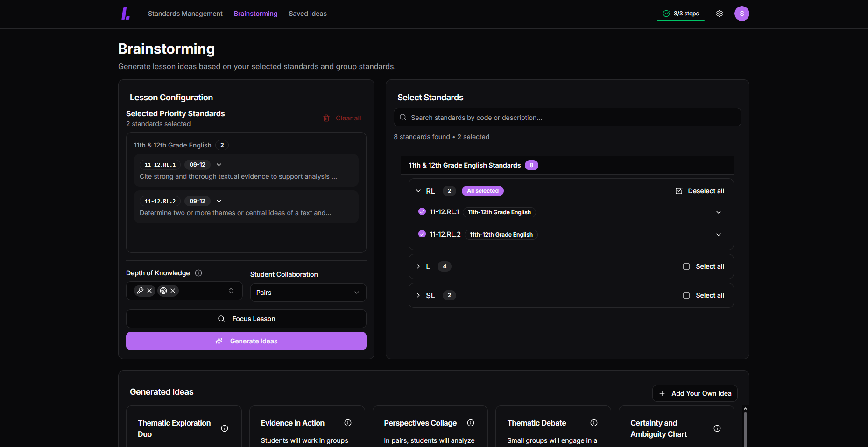Expand the SL standards group
The image size is (868, 447).
418,295
